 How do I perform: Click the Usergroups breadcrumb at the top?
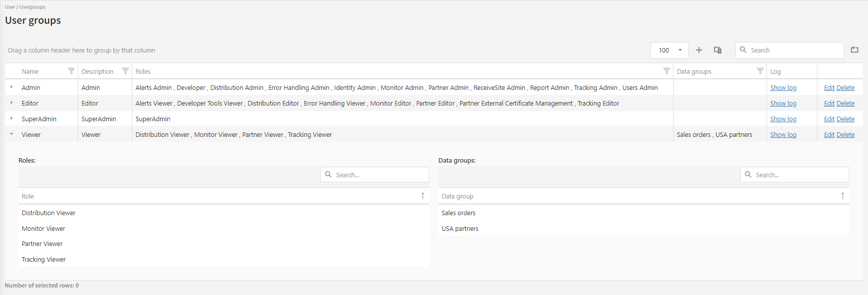tap(32, 7)
